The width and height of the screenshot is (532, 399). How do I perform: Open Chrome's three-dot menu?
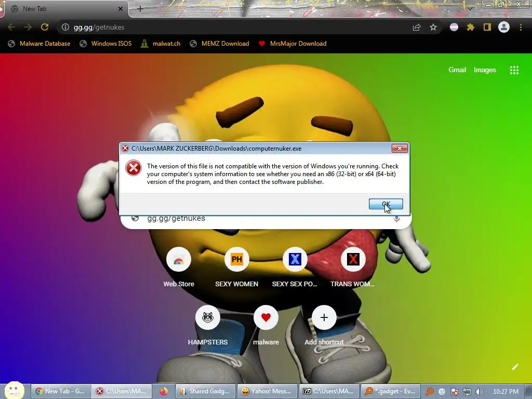point(521,27)
